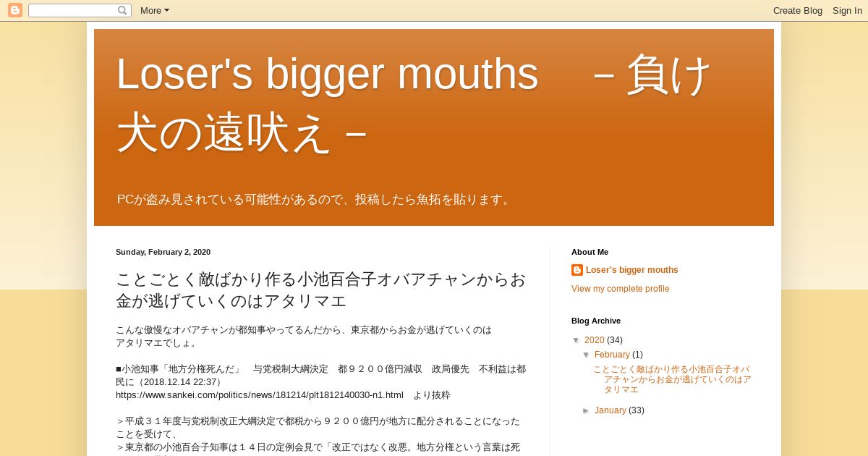Screen dimensions: 868x456
Task: Click the blog description beginning PCが盗み見されている
Action: pyautogui.click(x=316, y=199)
